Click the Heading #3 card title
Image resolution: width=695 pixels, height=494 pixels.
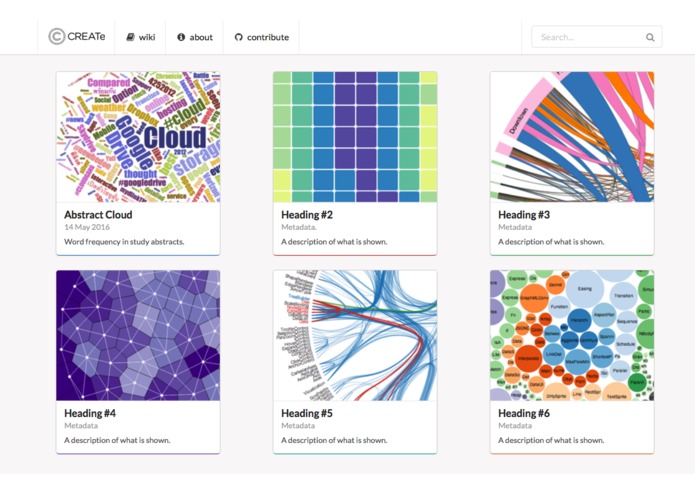tap(524, 215)
